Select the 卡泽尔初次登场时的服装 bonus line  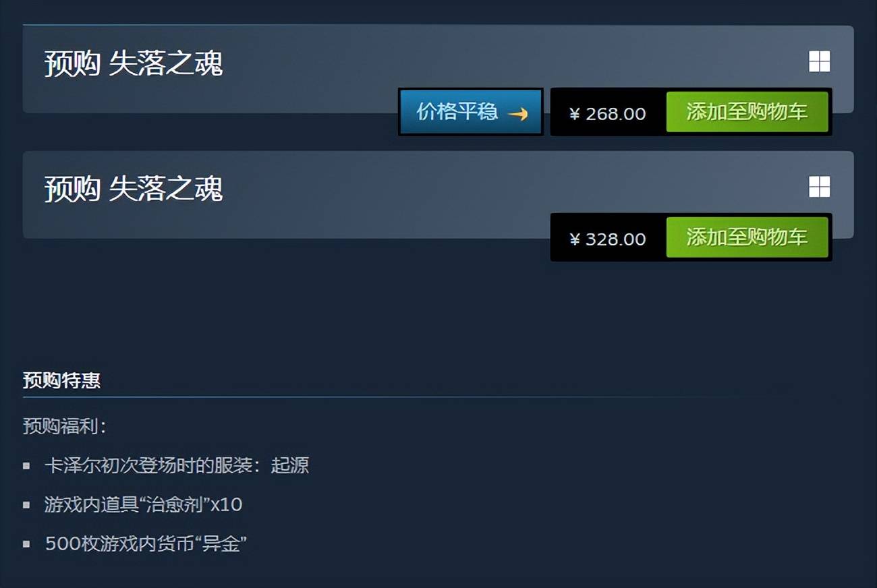coord(177,465)
